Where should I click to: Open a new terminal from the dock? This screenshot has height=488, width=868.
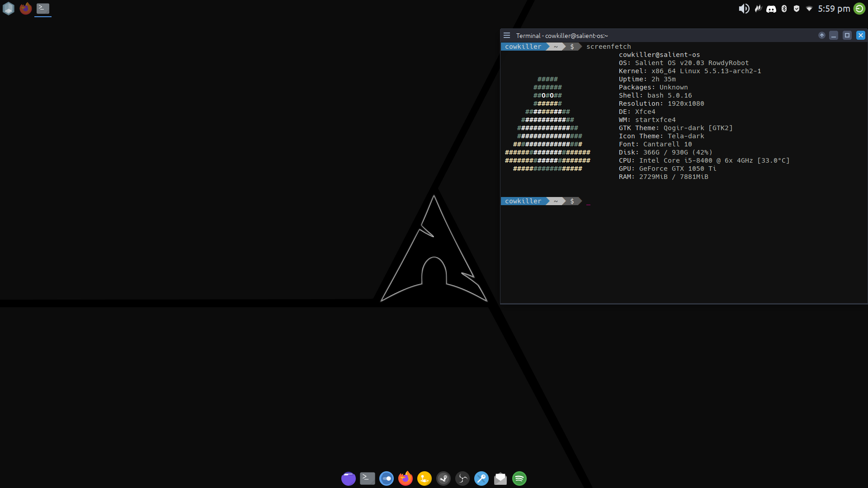pyautogui.click(x=367, y=479)
